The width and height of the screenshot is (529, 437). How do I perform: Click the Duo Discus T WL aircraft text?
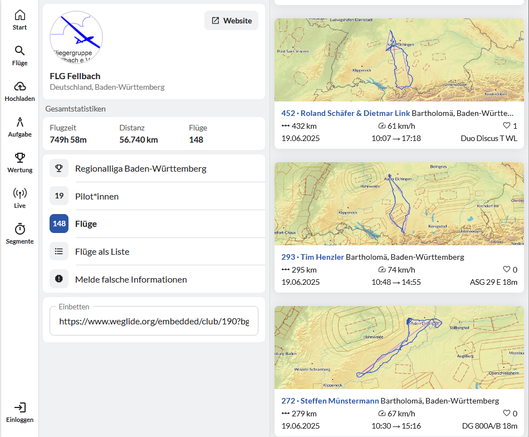pyautogui.click(x=489, y=138)
